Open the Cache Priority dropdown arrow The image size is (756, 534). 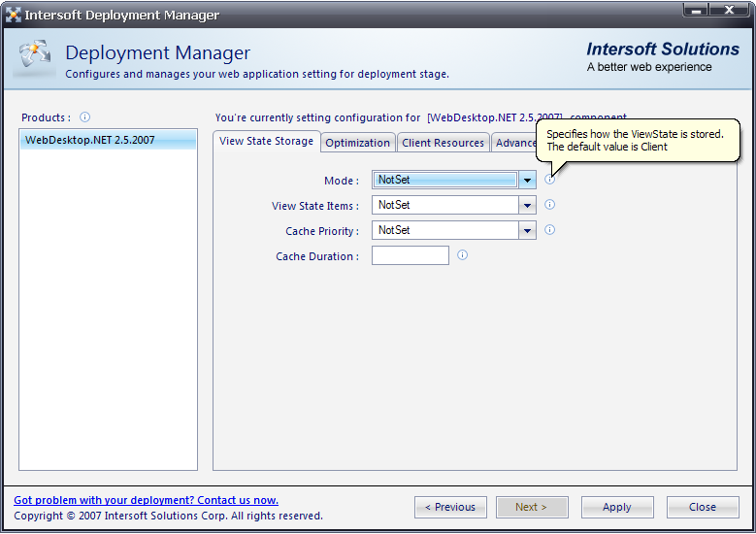click(x=527, y=230)
